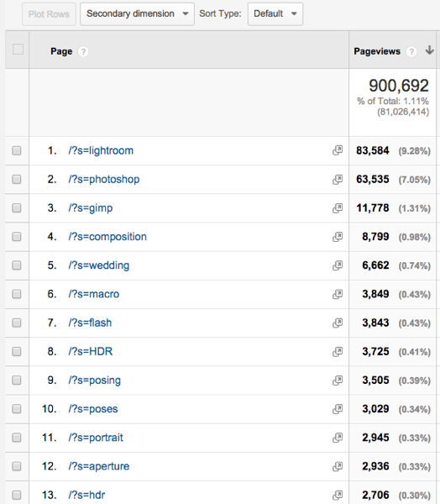Viewport: 440px width, 504px height.
Task: Open the /?s=wedding page link
Action: (x=99, y=265)
